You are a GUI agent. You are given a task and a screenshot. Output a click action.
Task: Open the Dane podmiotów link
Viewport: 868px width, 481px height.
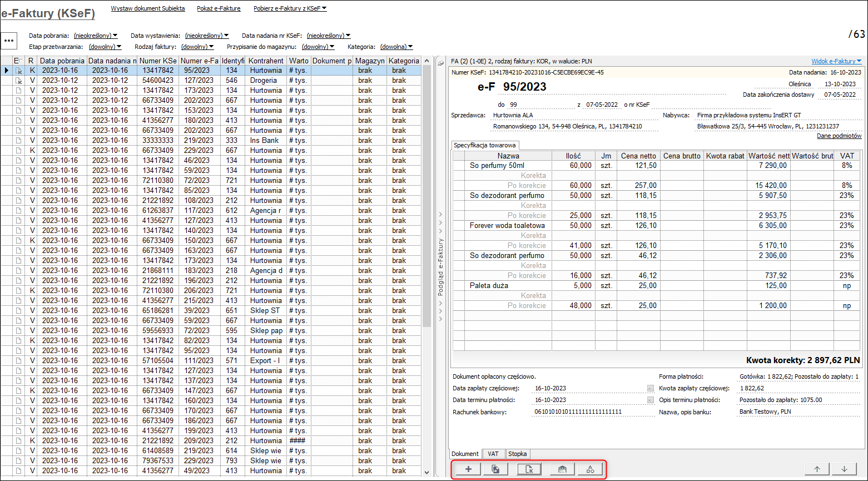(839, 136)
